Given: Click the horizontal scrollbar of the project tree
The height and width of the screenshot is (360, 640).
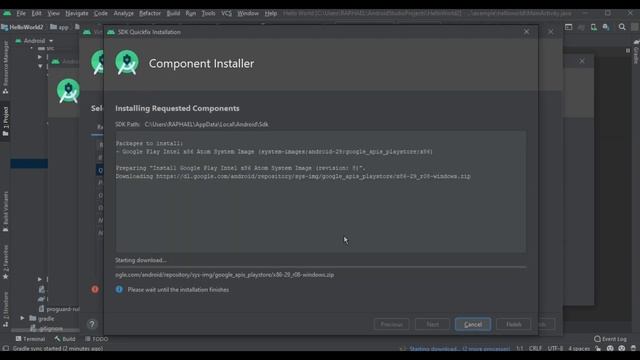Looking at the screenshot, I should click(x=45, y=330).
